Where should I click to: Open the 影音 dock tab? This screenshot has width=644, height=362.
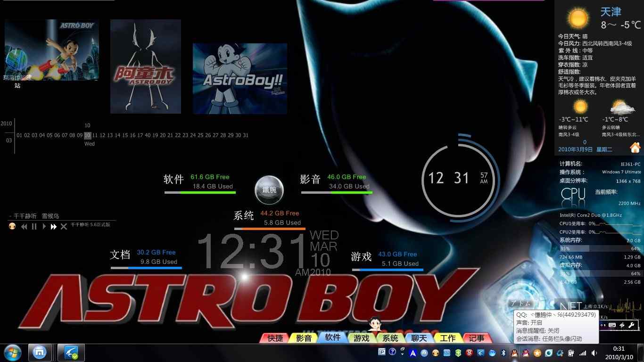click(x=304, y=338)
